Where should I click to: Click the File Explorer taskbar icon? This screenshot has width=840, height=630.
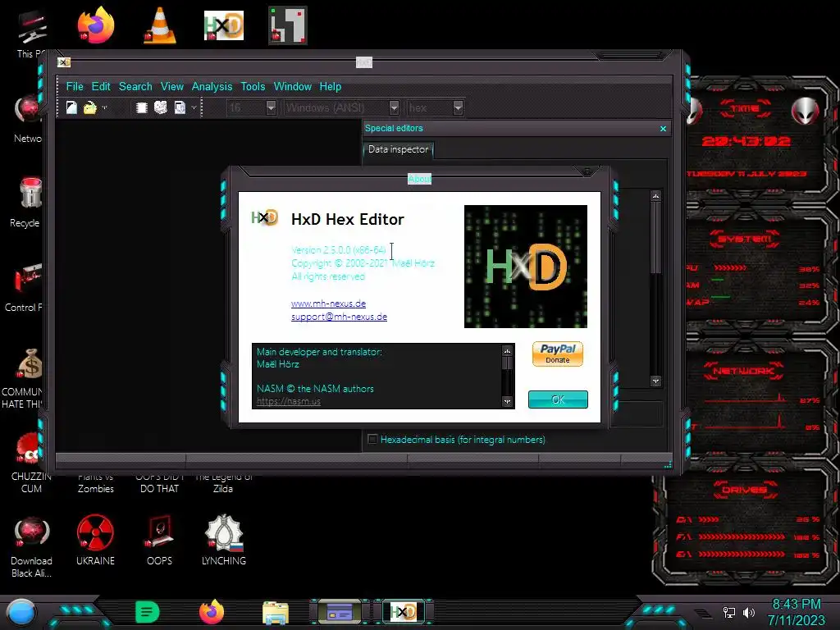[276, 612]
